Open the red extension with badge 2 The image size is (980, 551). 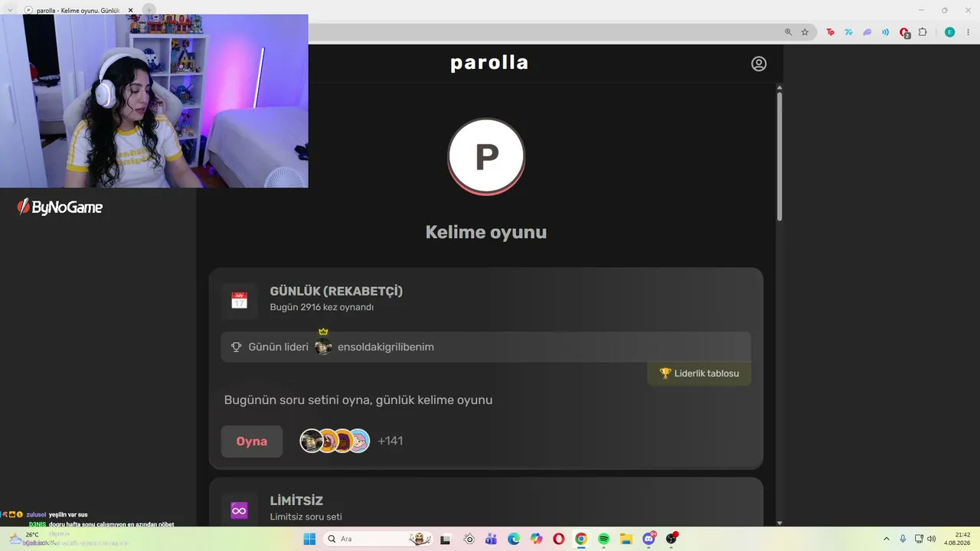coord(904,33)
